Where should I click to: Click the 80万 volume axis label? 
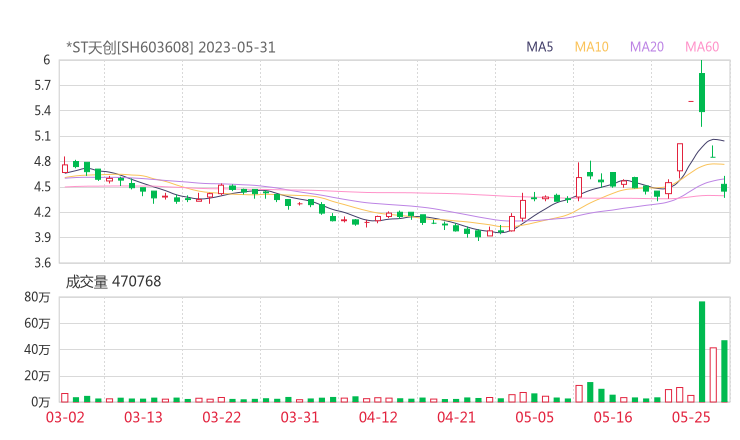pyautogui.click(x=37, y=297)
